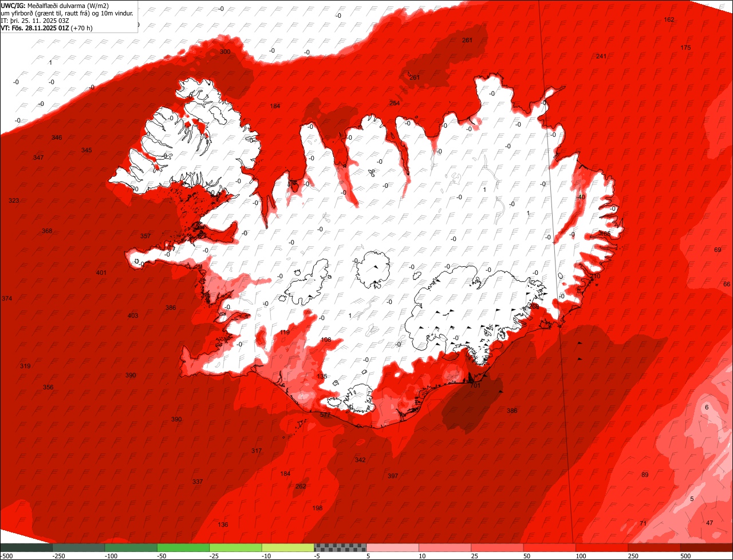This screenshot has width=733, height=560.
Task: Click the light green swatch between -25 and -10
Action: [x=235, y=547]
